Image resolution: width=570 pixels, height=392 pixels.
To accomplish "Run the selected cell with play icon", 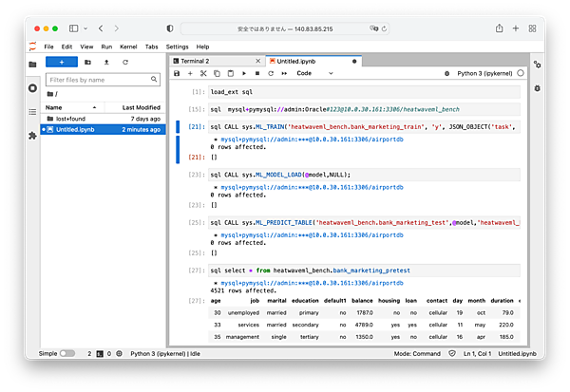I will tap(243, 73).
